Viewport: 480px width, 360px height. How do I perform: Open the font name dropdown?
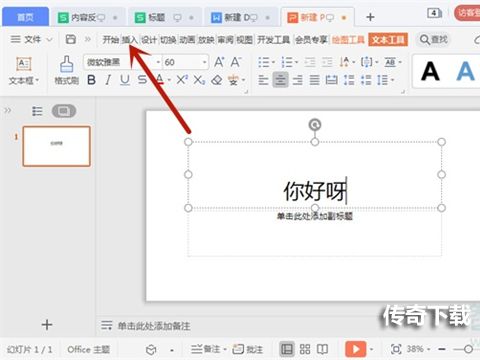pyautogui.click(x=158, y=62)
